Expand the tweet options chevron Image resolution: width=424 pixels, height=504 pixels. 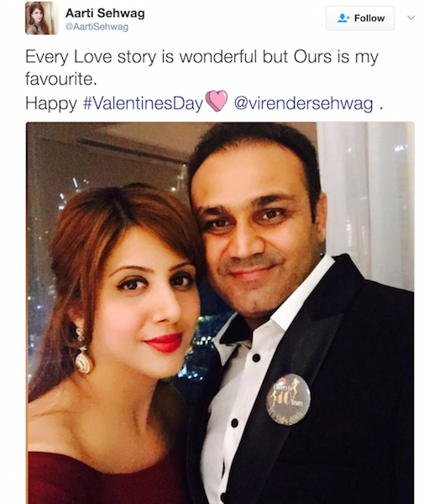pyautogui.click(x=411, y=18)
